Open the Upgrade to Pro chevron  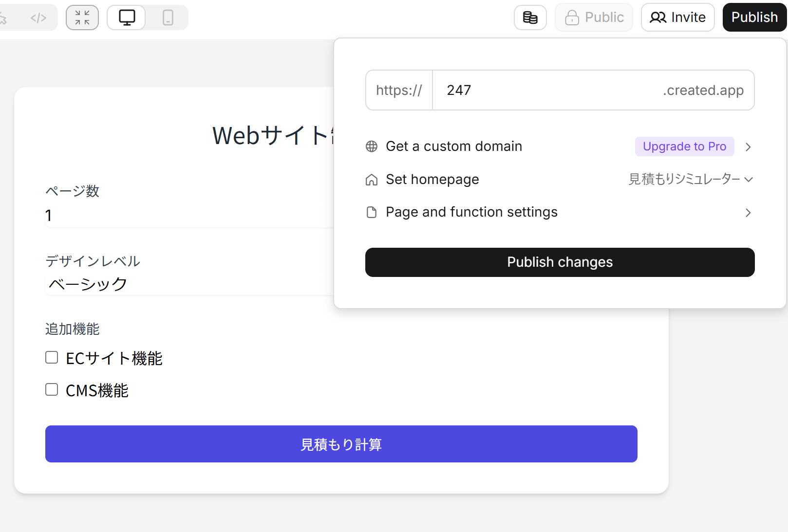tap(749, 147)
